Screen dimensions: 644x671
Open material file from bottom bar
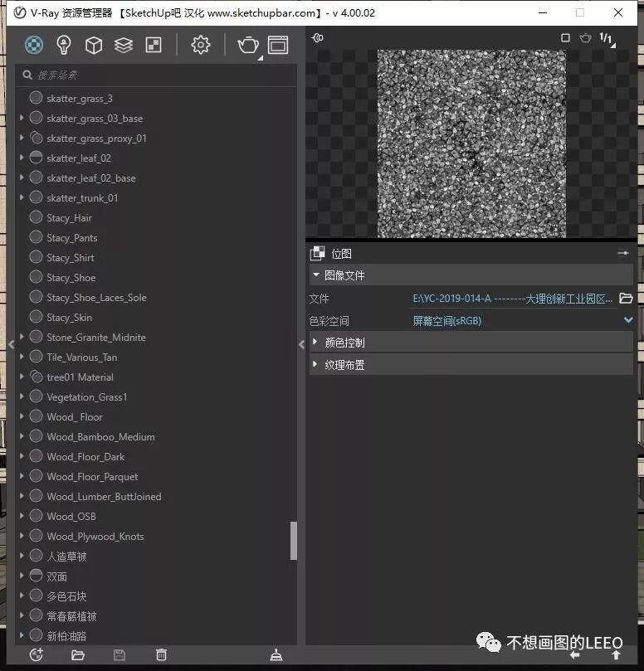(x=77, y=654)
